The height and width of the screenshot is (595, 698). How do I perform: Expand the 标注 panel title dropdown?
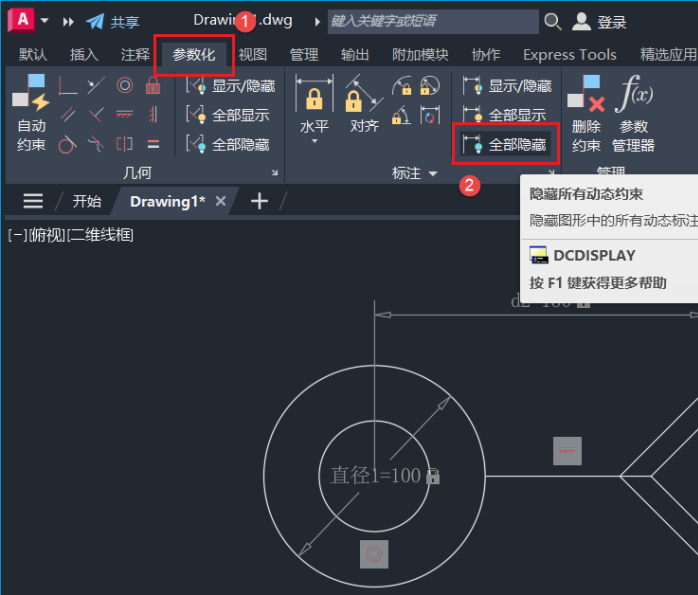[x=433, y=173]
